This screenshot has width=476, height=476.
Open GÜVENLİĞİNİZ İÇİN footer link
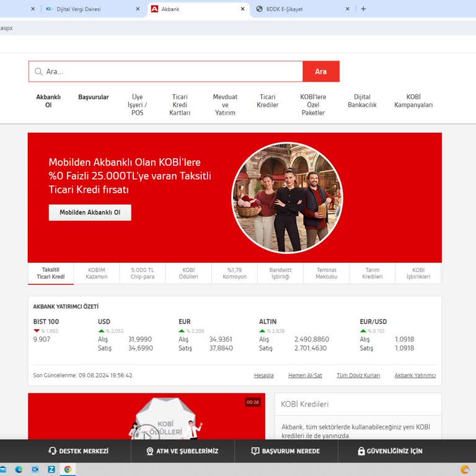pyautogui.click(x=394, y=451)
